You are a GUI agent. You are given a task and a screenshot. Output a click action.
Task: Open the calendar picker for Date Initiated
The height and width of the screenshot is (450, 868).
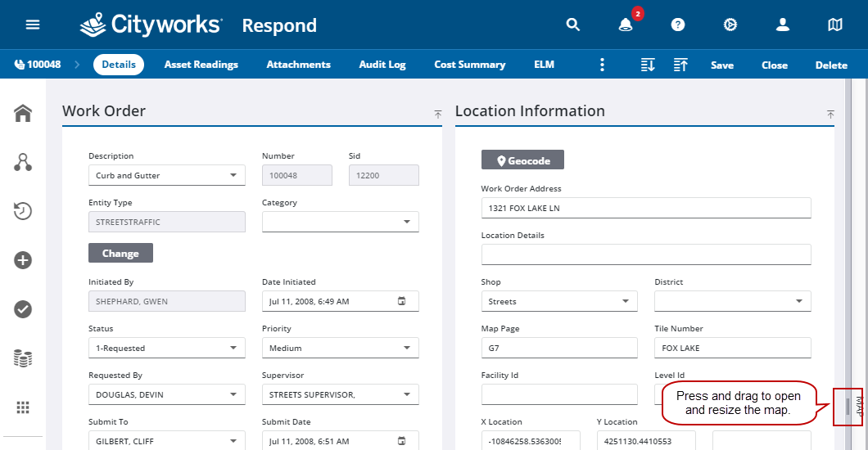(x=402, y=301)
